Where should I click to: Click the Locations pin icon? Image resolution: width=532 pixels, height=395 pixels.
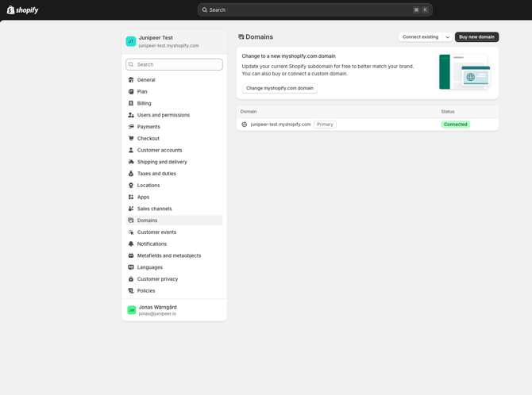click(131, 186)
